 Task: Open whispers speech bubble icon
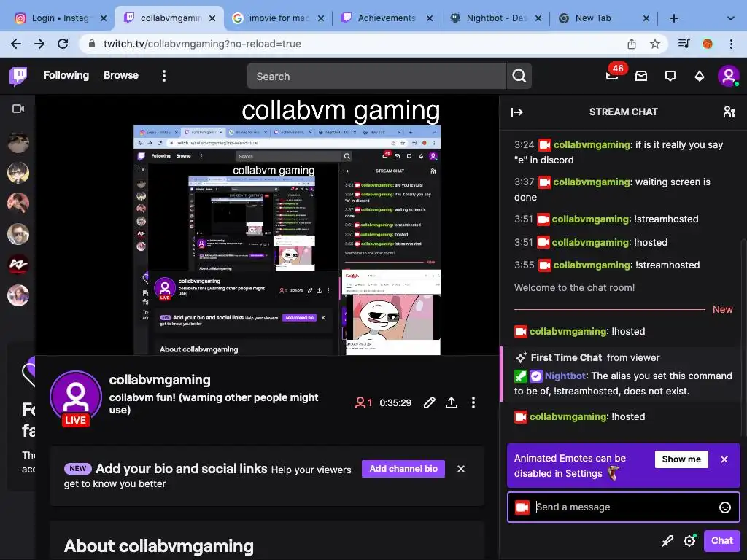[670, 76]
